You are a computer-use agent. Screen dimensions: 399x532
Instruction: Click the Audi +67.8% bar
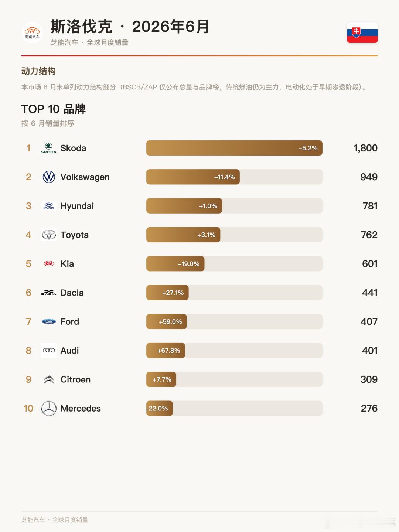[x=166, y=351]
